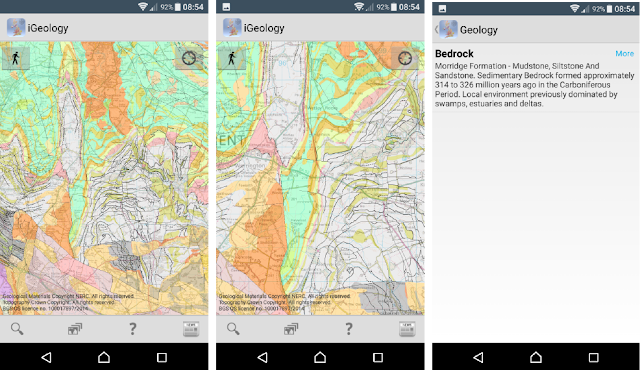Open map layers icon in left toolbar

pyautogui.click(x=75, y=329)
